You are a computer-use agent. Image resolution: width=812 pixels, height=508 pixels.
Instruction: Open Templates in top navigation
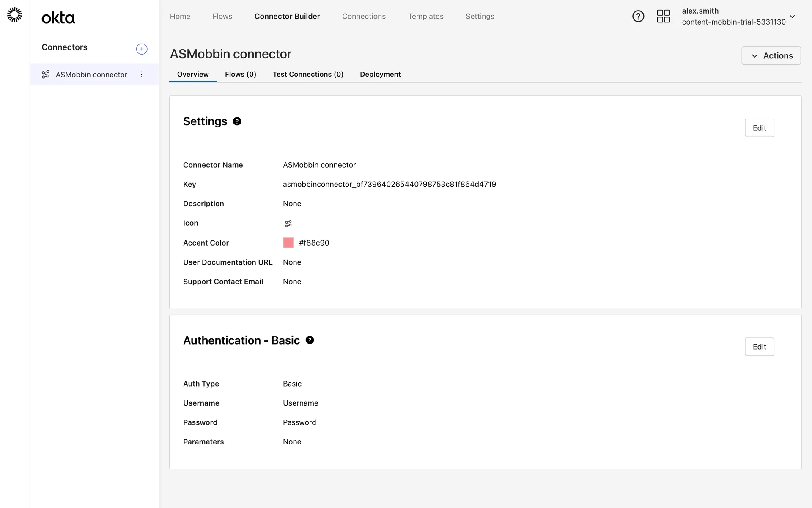(425, 16)
